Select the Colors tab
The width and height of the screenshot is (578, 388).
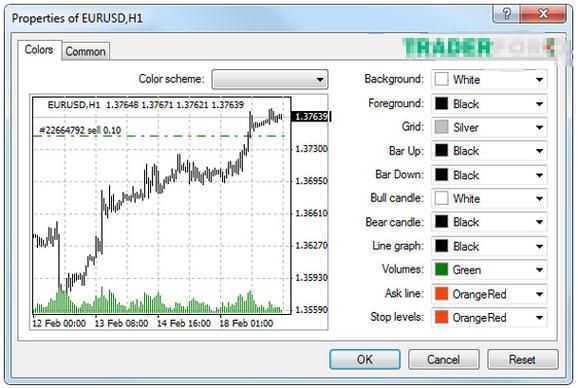[39, 49]
